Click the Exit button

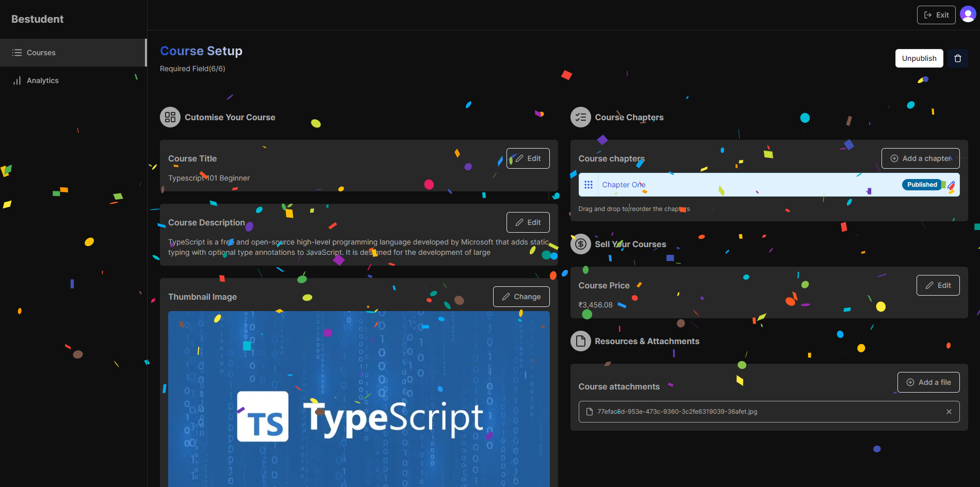[936, 15]
